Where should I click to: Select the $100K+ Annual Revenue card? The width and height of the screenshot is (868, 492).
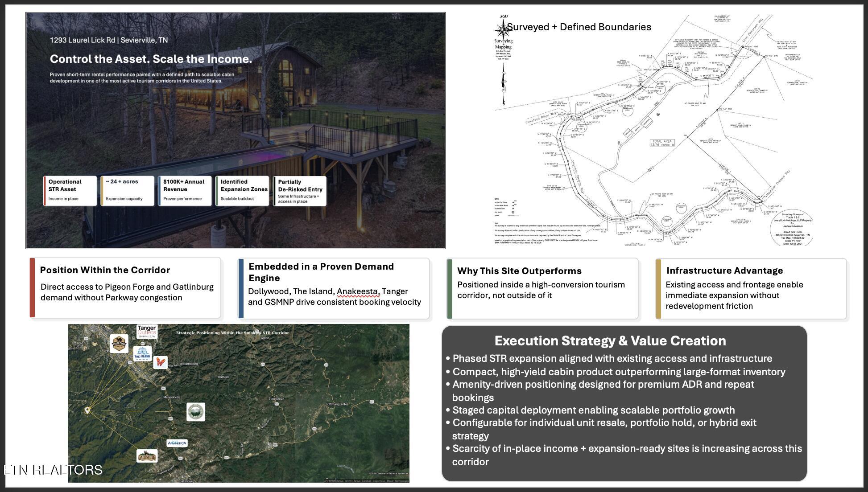click(185, 191)
